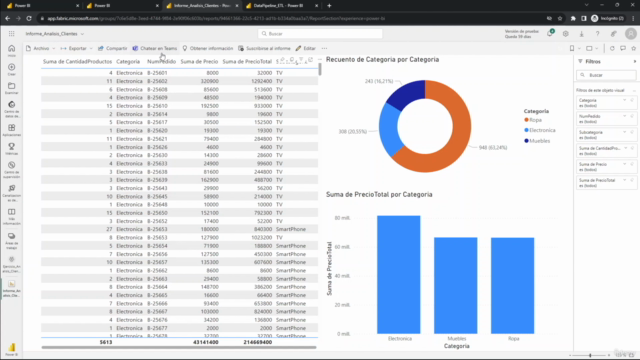Click Obtener información button
The height and width of the screenshot is (360, 640).
(x=208, y=48)
